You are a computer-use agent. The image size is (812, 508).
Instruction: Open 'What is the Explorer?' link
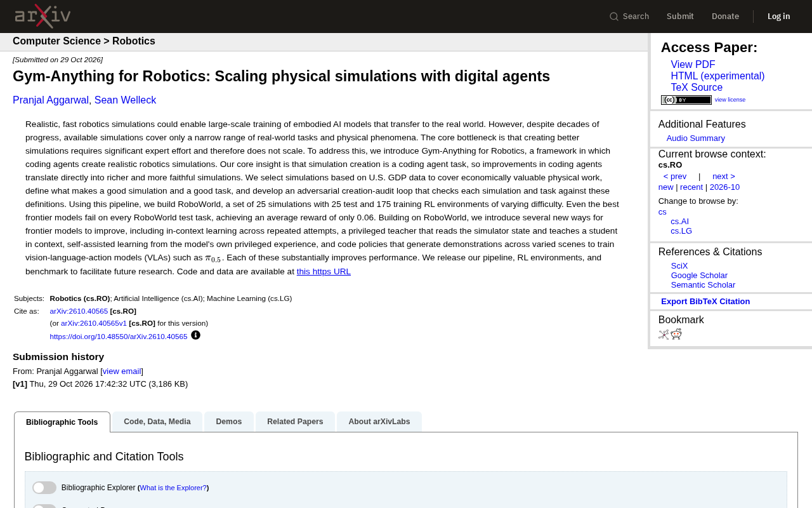[x=173, y=488]
